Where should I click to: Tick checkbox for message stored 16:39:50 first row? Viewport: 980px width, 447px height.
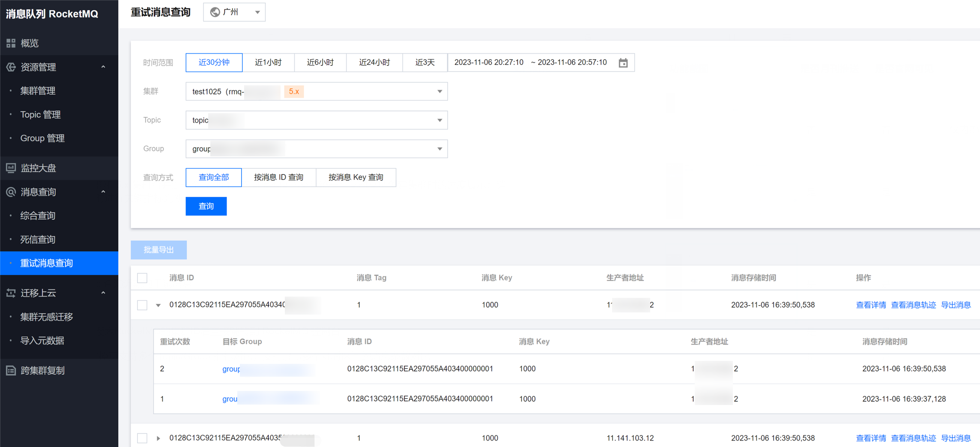click(142, 305)
